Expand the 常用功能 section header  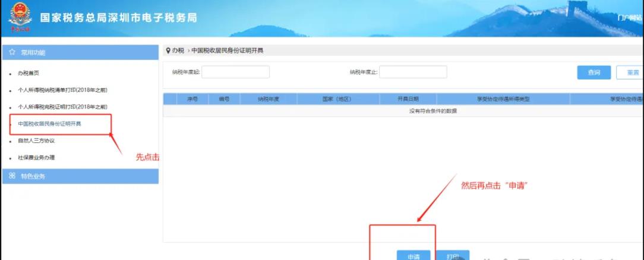click(x=80, y=53)
